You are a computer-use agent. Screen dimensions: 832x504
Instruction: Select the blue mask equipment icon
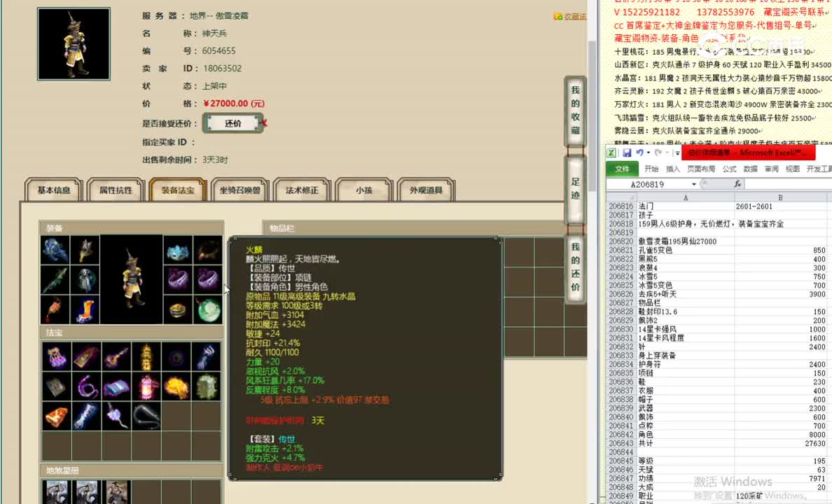(x=178, y=250)
